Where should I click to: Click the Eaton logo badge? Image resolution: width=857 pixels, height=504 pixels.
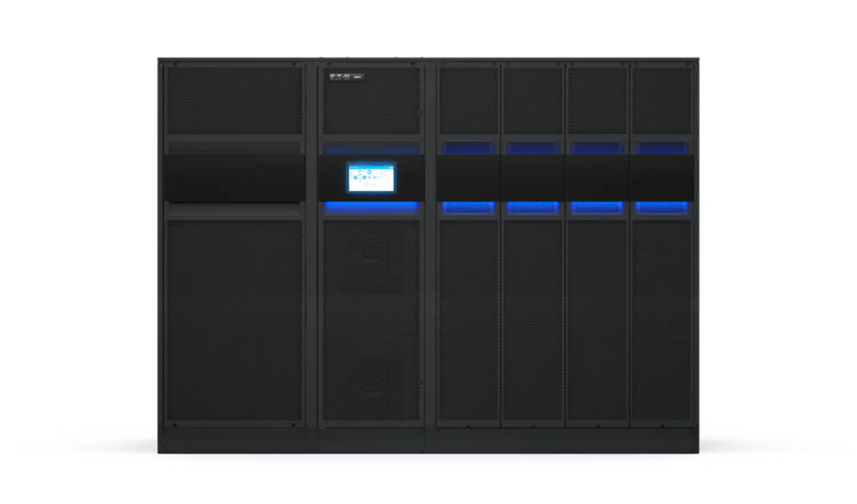(x=346, y=76)
